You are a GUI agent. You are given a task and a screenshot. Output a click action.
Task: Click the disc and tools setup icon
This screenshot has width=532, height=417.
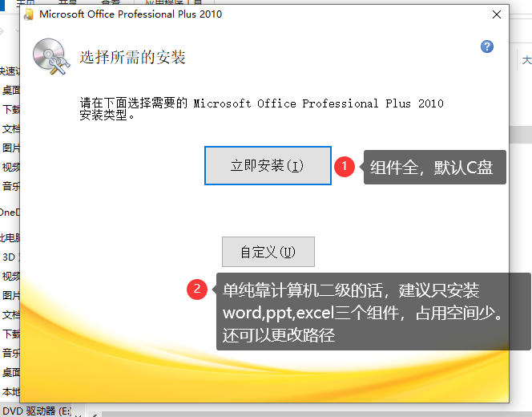[51, 56]
